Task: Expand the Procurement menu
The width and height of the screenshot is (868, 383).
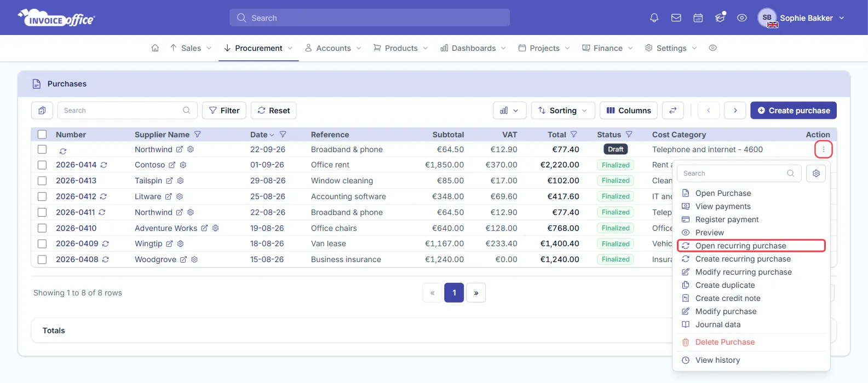Action: click(258, 48)
